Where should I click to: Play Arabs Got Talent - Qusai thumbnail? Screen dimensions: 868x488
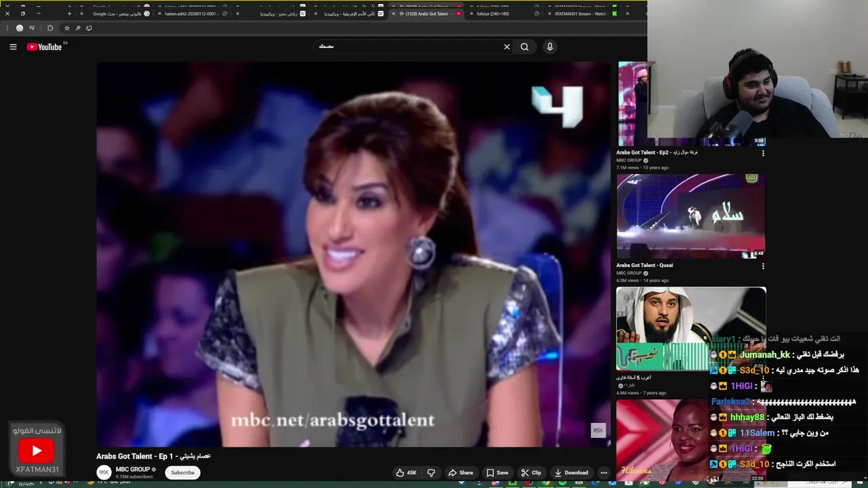coord(691,216)
